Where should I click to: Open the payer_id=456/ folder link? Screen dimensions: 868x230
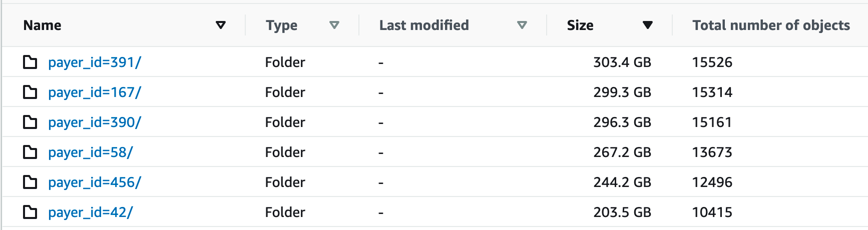coord(95,182)
